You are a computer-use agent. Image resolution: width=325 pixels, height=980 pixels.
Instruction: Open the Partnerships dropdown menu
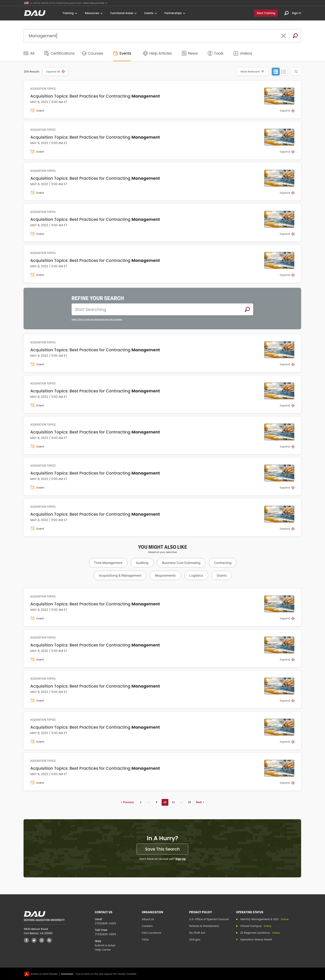coord(175,13)
